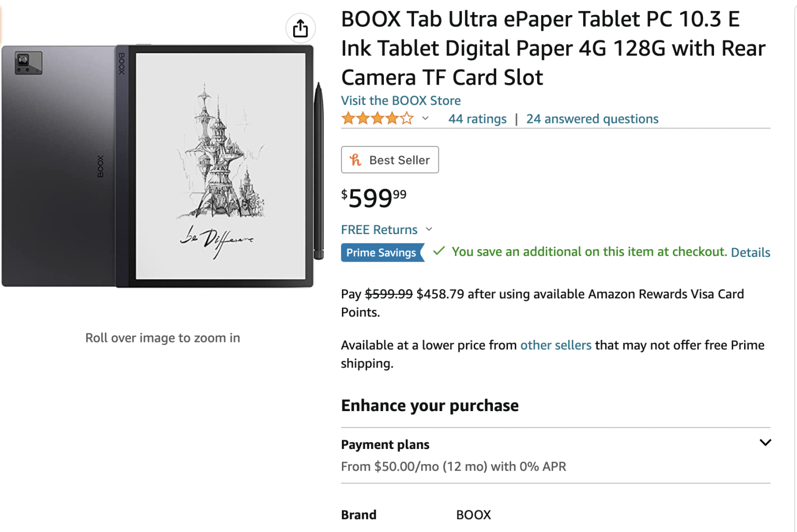Click the four-star rating stars
797x532 pixels.
(378, 118)
